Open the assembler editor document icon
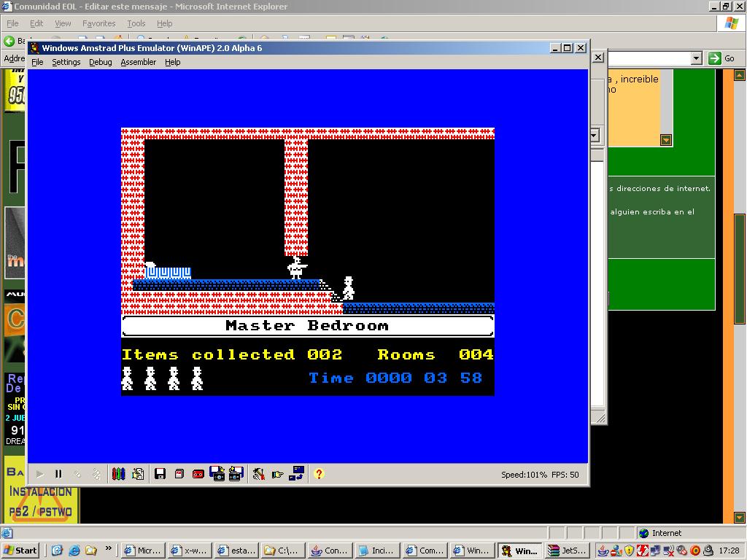The height and width of the screenshot is (560, 747). [138, 474]
